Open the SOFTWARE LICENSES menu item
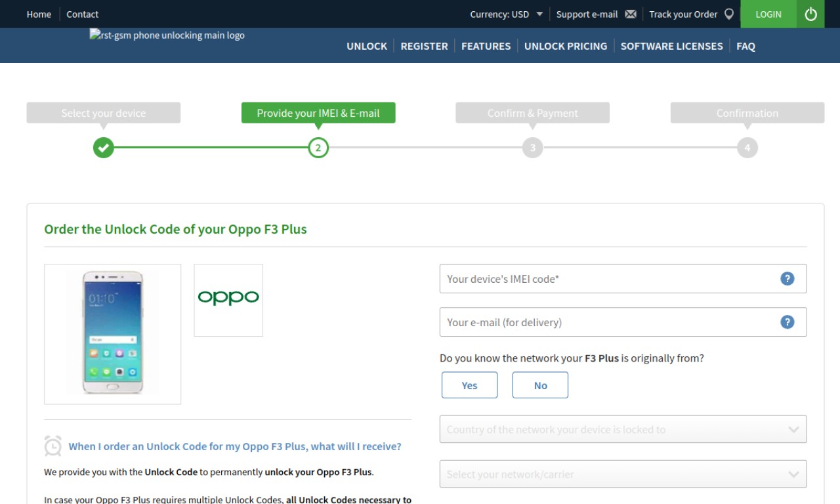 671,46
